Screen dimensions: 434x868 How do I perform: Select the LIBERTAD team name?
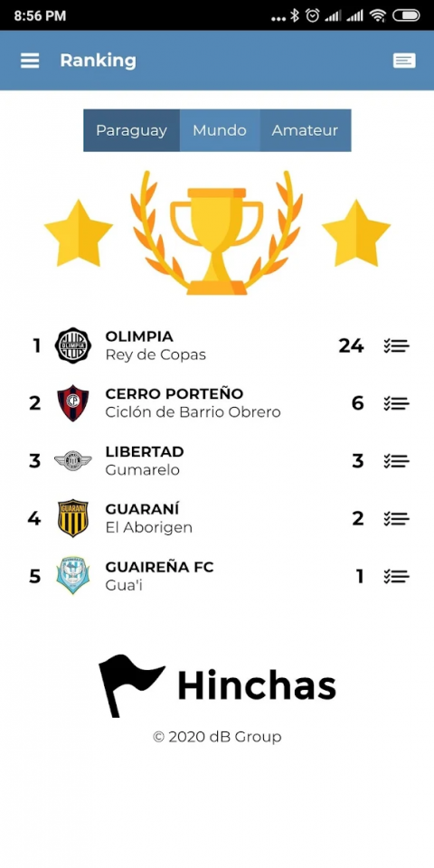145,452
